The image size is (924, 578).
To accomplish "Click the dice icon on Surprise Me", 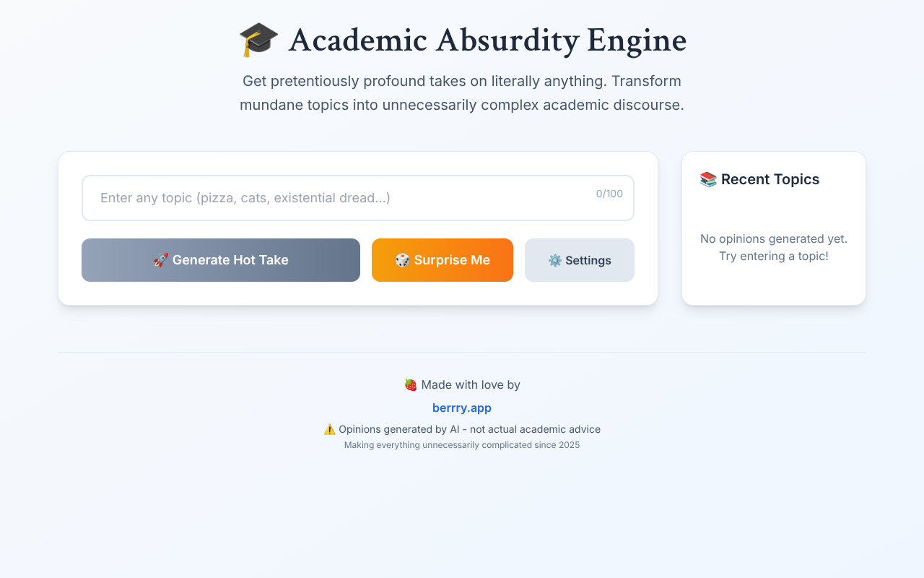I will (401, 259).
